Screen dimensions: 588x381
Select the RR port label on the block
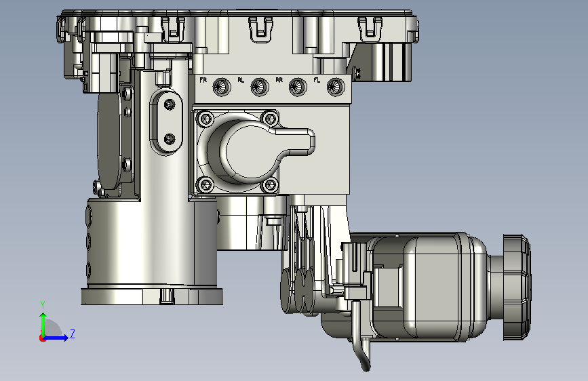coord(279,80)
